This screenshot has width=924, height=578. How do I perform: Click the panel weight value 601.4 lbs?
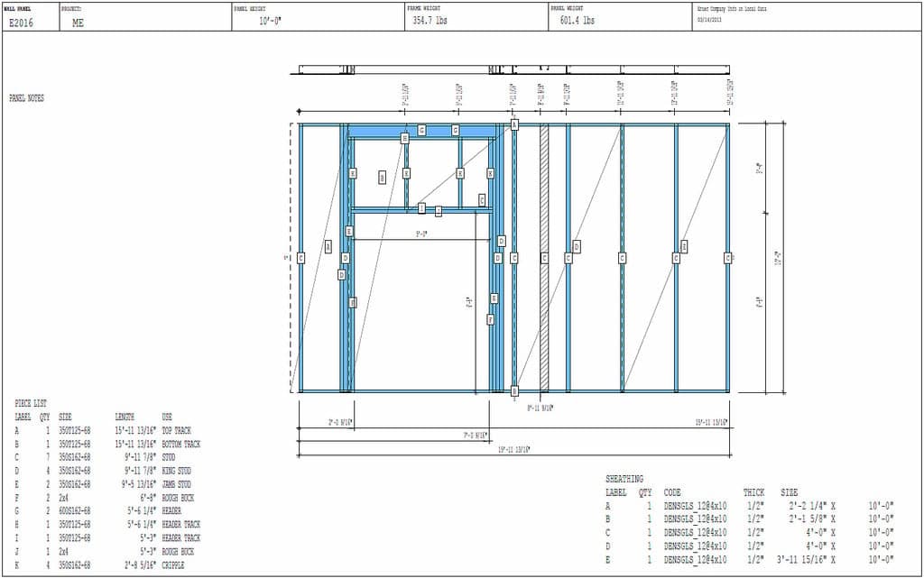[x=577, y=21]
